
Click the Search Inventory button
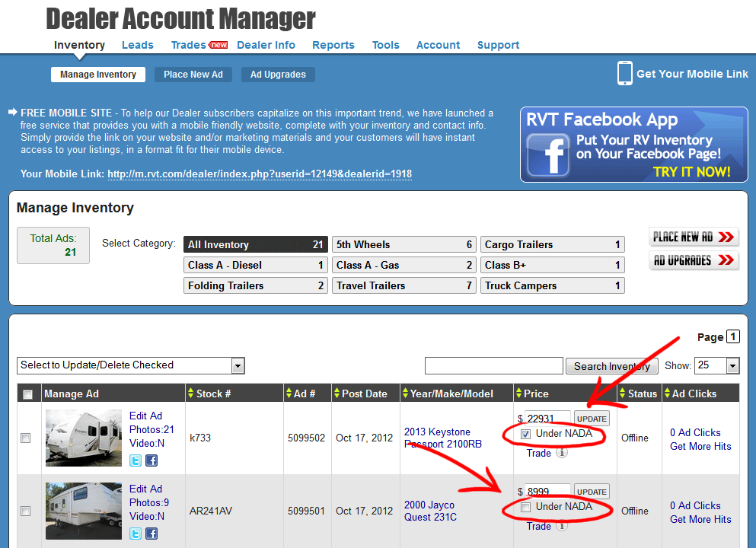(x=612, y=366)
